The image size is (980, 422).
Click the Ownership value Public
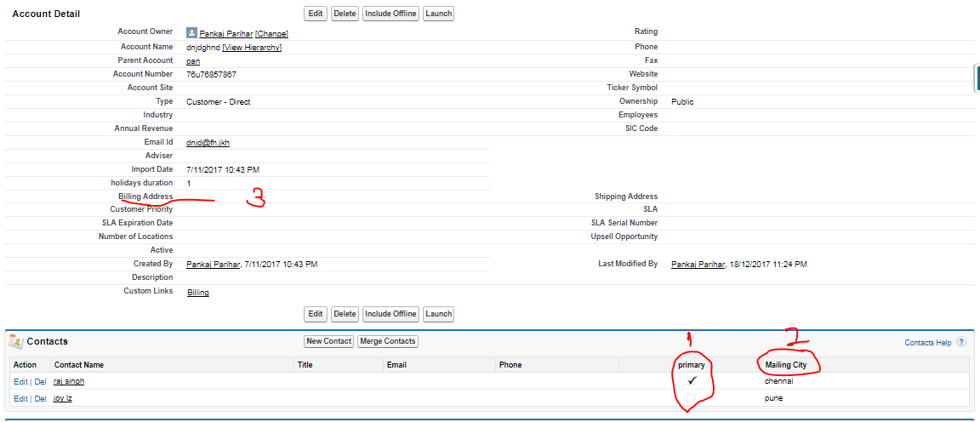(682, 102)
